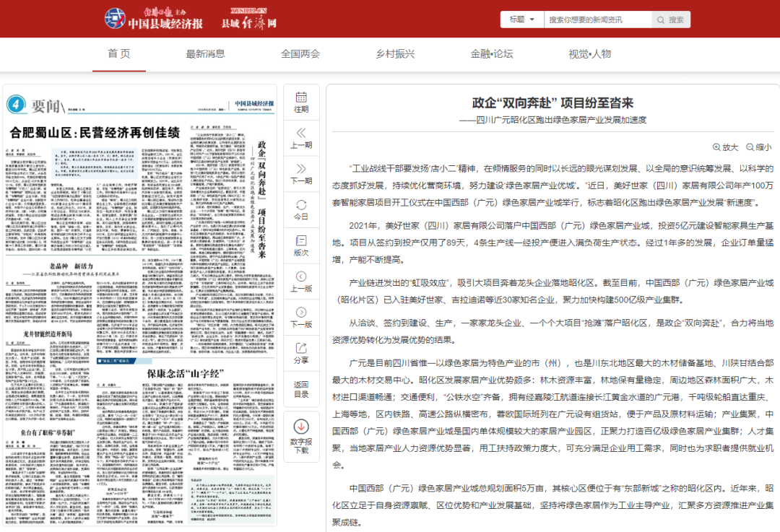Go to next page 下一版
The image size is (780, 532).
coord(301,317)
